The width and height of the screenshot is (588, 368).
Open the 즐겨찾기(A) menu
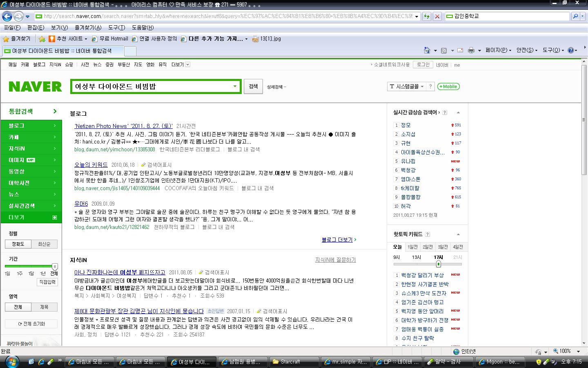point(88,27)
